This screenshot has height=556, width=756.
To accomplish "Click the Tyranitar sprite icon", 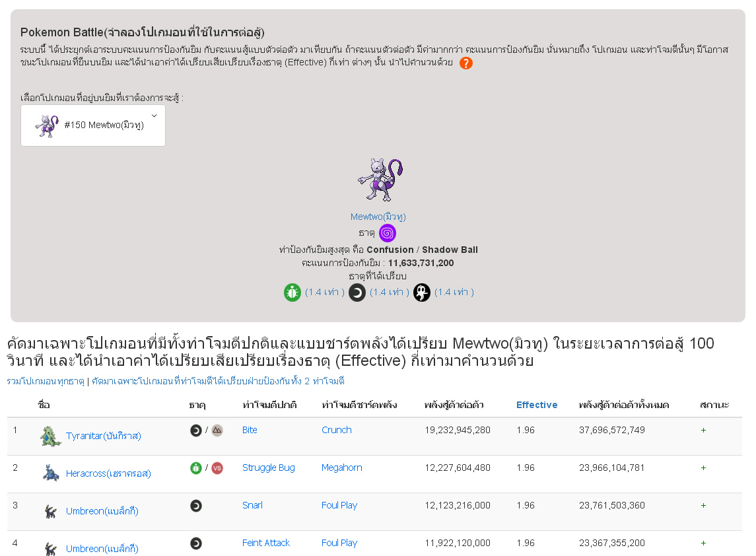I will (50, 436).
